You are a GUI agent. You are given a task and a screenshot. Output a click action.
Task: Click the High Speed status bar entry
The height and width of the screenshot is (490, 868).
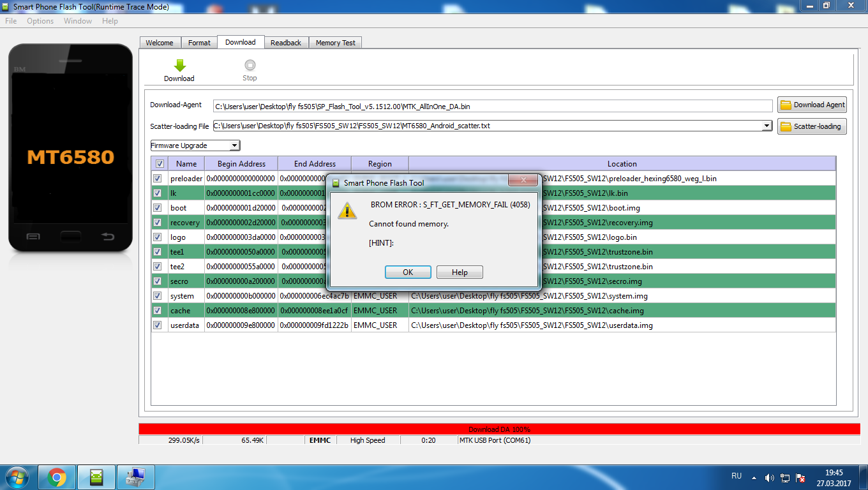[x=368, y=440]
